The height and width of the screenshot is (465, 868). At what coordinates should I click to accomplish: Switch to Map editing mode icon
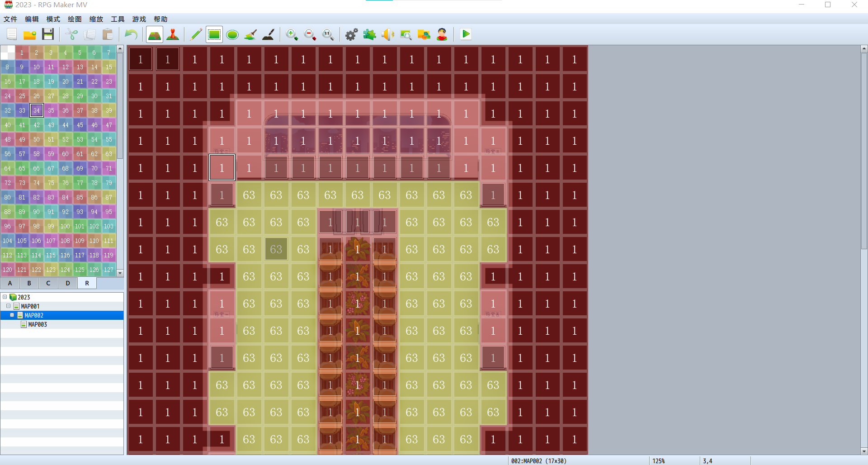[x=155, y=34]
